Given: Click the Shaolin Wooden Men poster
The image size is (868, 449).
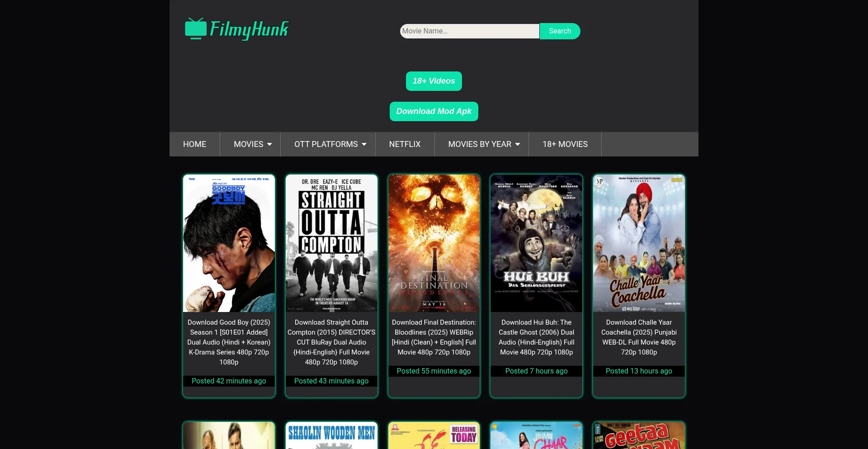Looking at the screenshot, I should [331, 435].
